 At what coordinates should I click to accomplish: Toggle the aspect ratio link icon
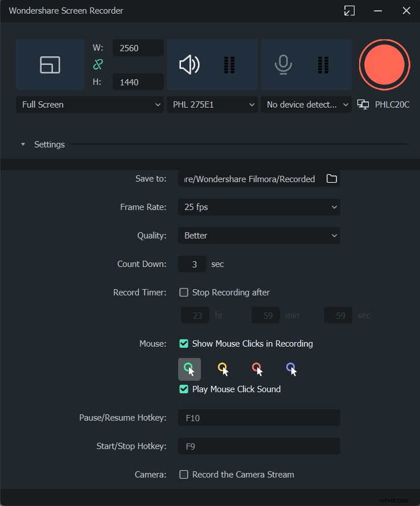coord(97,65)
